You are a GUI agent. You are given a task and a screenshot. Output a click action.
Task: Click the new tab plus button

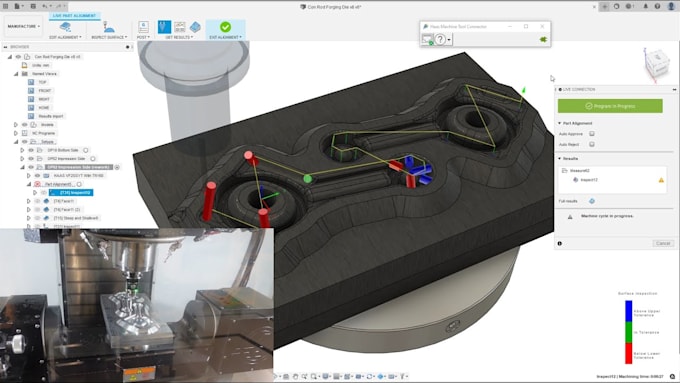point(604,7)
